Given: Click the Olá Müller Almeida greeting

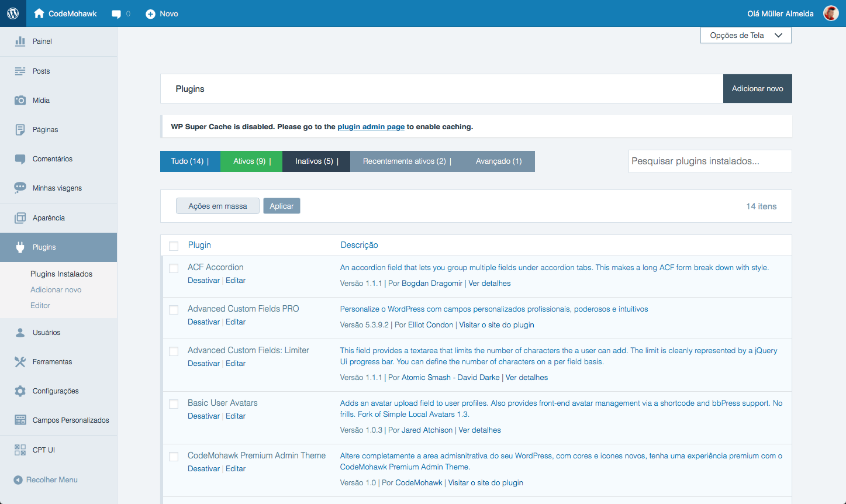Looking at the screenshot, I should coord(780,14).
